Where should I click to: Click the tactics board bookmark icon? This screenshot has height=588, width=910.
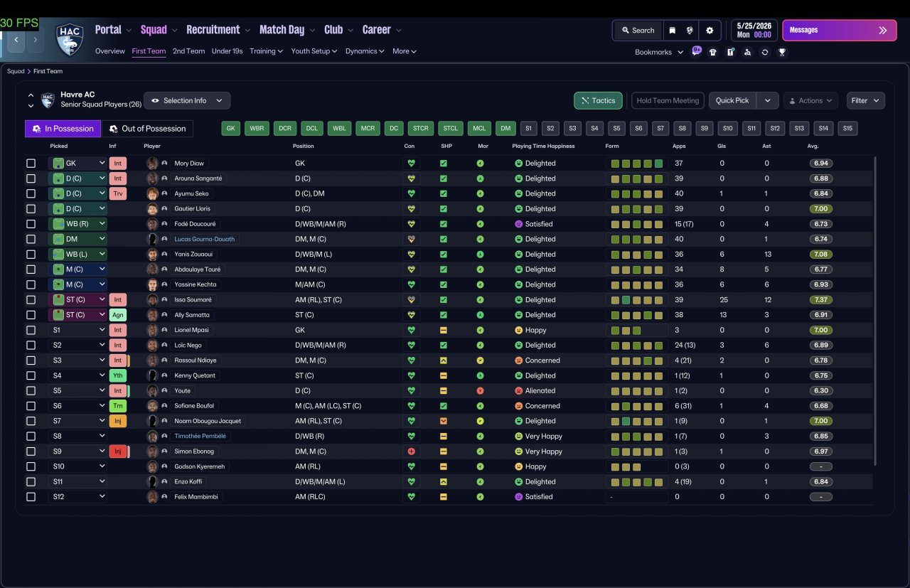730,52
